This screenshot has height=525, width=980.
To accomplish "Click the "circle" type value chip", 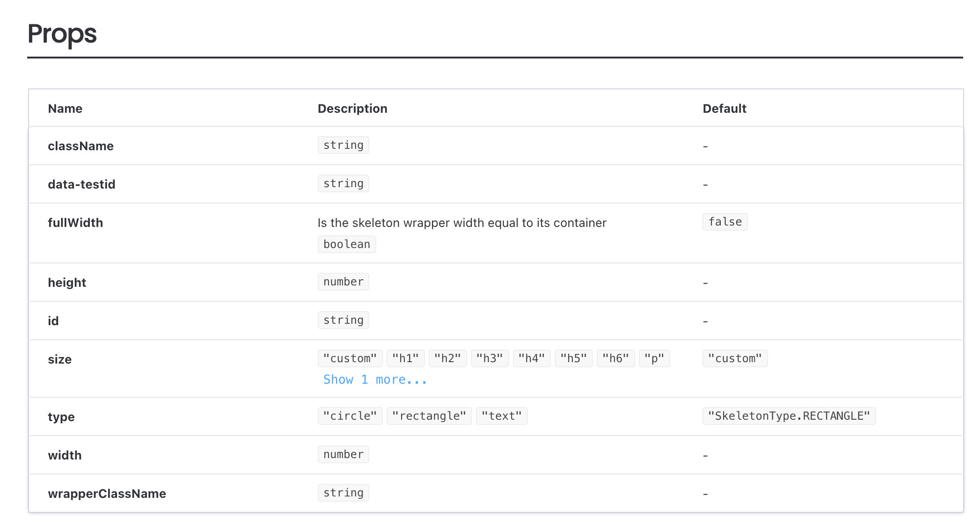I will [x=350, y=416].
